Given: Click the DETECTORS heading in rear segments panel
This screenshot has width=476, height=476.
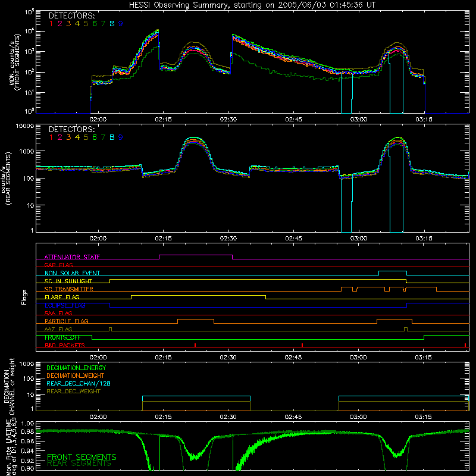Looking at the screenshot, I should pos(72,129).
